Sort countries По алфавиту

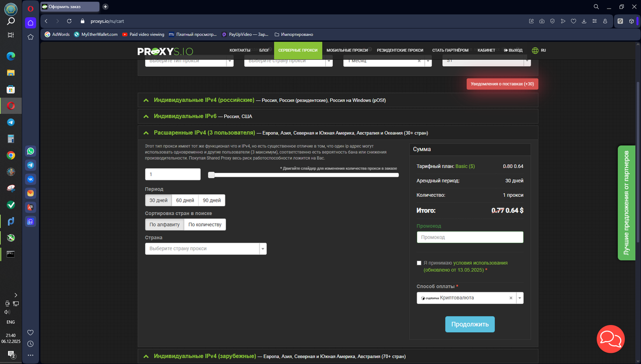[x=165, y=224]
